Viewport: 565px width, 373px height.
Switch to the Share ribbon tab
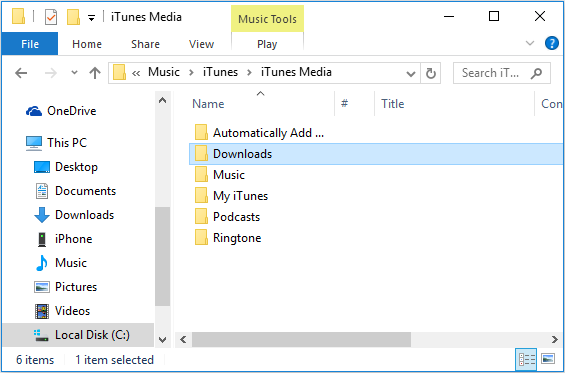pyautogui.click(x=145, y=44)
